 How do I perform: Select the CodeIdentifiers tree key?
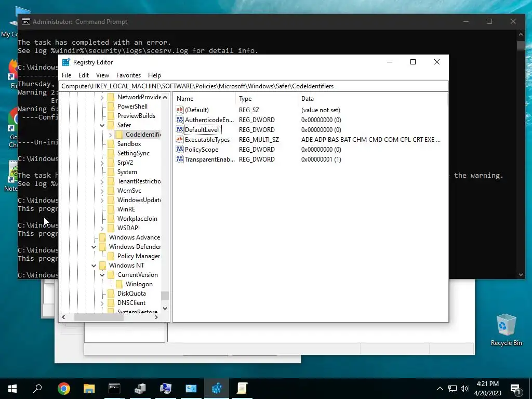[x=143, y=135]
